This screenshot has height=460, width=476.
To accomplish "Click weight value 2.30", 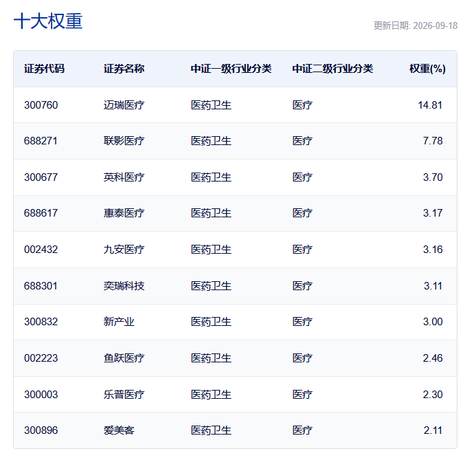I will click(x=433, y=395).
